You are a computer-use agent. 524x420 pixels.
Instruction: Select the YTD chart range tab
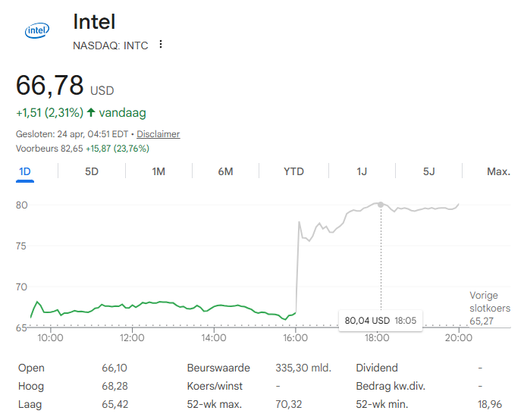(293, 172)
